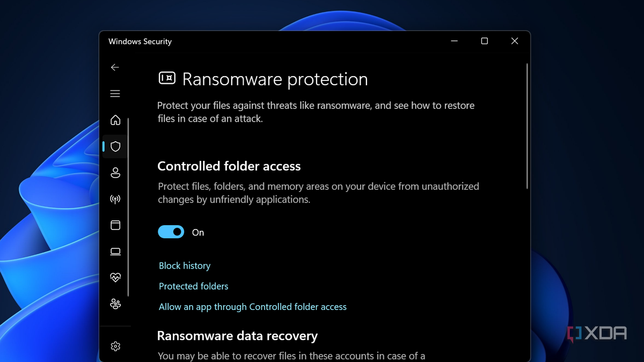Screen dimensions: 644x362
Task: Open App & browser control in sidebar
Action: tap(115, 225)
